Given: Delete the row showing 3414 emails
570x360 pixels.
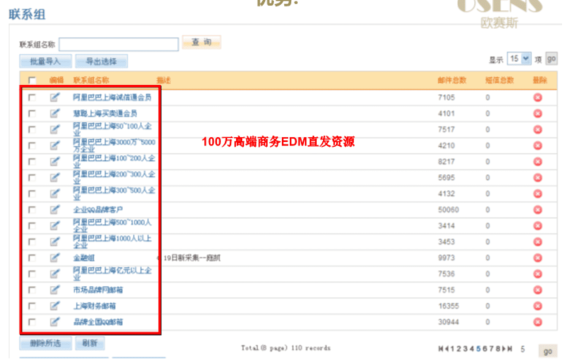Looking at the screenshot, I should coord(538,226).
